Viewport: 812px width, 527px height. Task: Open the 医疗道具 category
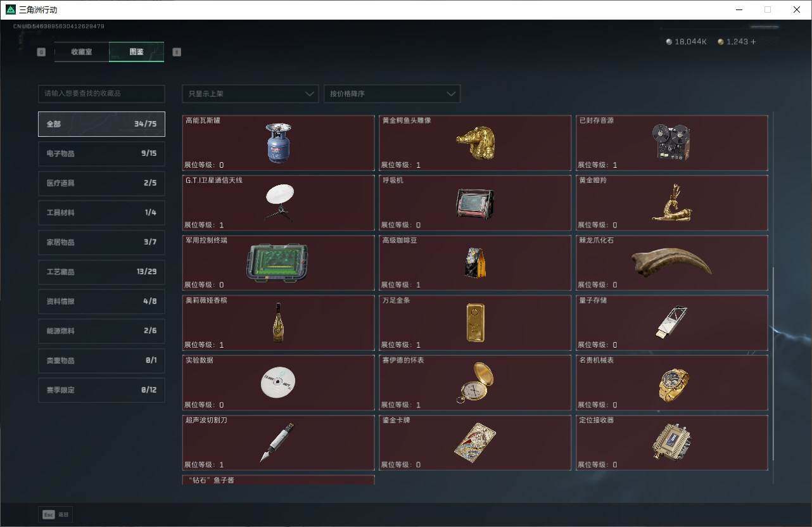pos(101,183)
